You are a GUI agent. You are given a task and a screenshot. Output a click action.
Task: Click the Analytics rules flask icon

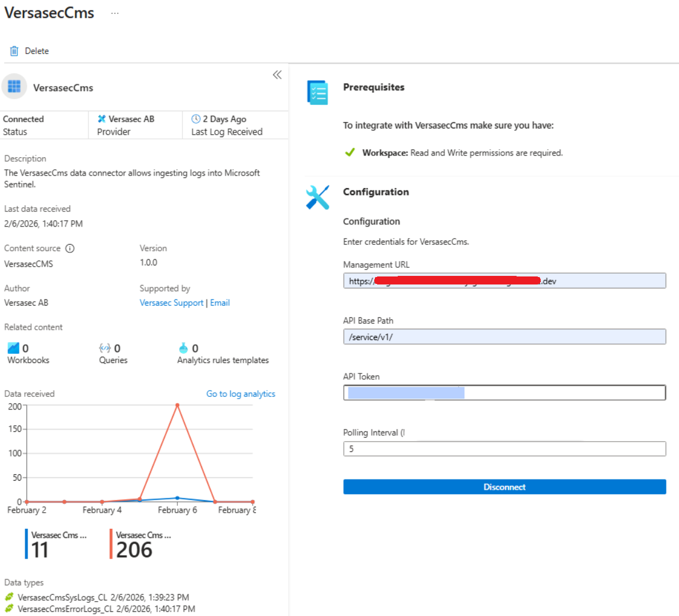[183, 348]
